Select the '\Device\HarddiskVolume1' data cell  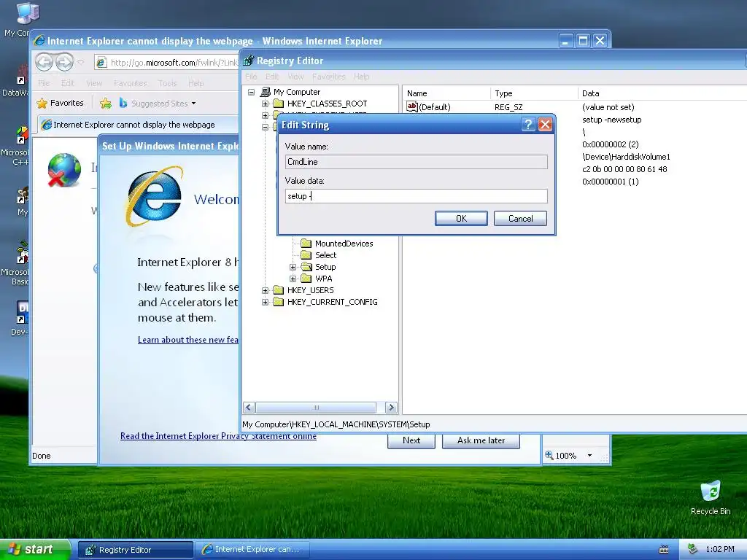pos(626,157)
